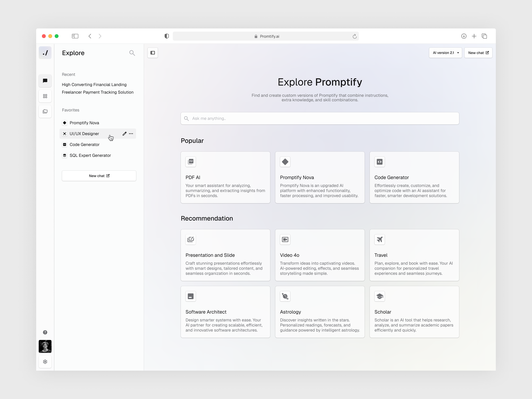
Task: Click the Ask me anything search field
Action: (x=320, y=118)
